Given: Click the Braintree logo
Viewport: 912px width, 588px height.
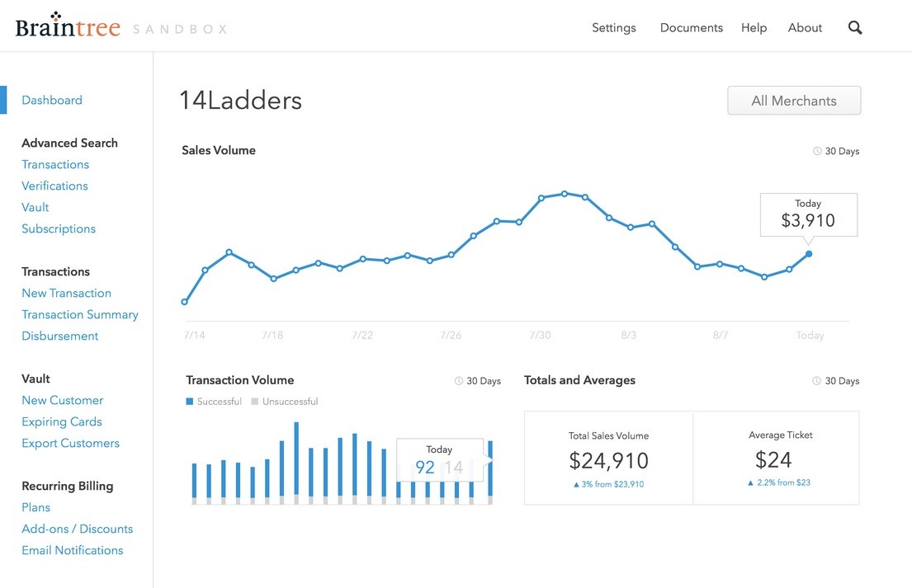Looking at the screenshot, I should click(68, 26).
